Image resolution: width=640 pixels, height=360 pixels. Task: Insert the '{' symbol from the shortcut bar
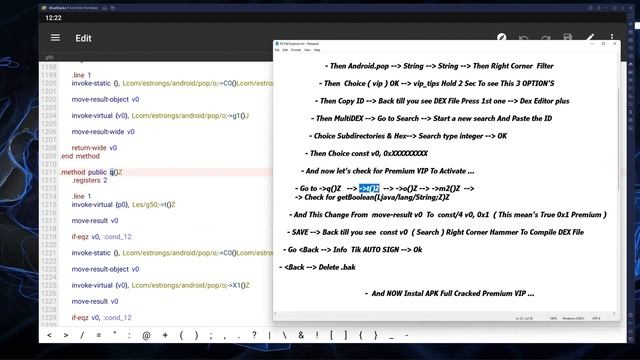click(x=360, y=335)
